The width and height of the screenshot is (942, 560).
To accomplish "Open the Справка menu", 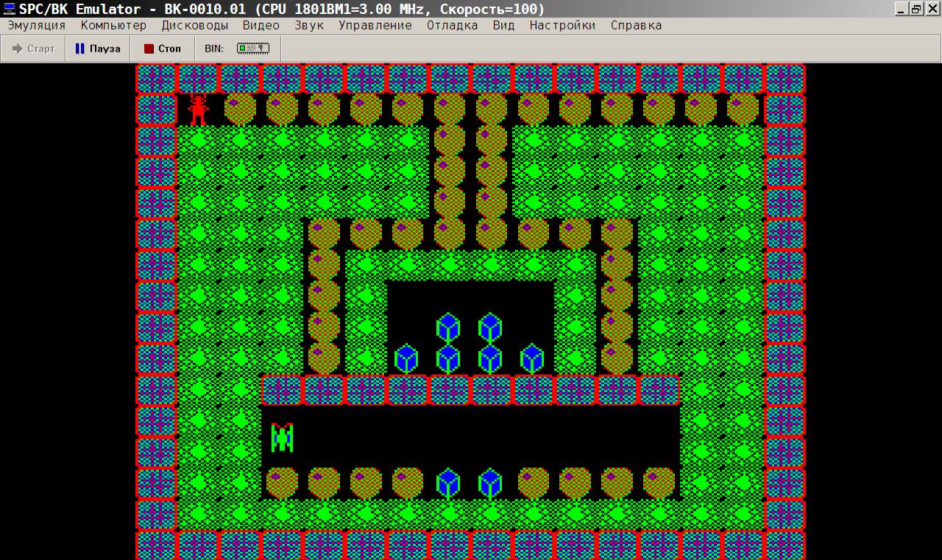I will pyautogui.click(x=637, y=25).
